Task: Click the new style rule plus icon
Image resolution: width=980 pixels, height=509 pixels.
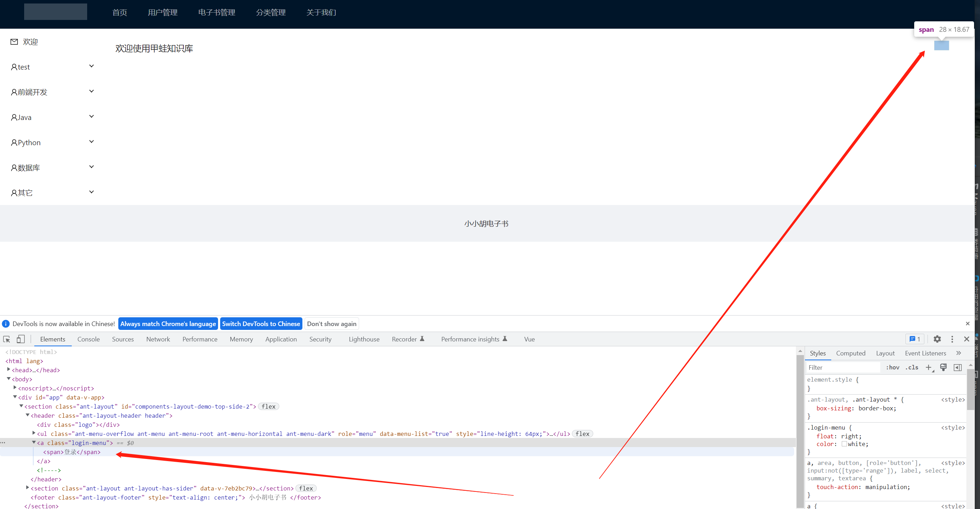Action: (929, 367)
